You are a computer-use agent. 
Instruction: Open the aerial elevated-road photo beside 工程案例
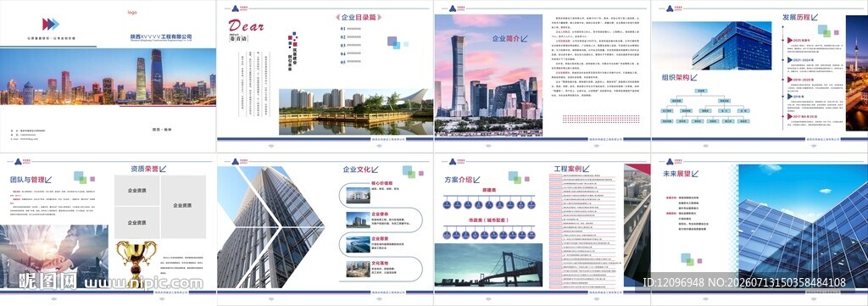[637, 225]
